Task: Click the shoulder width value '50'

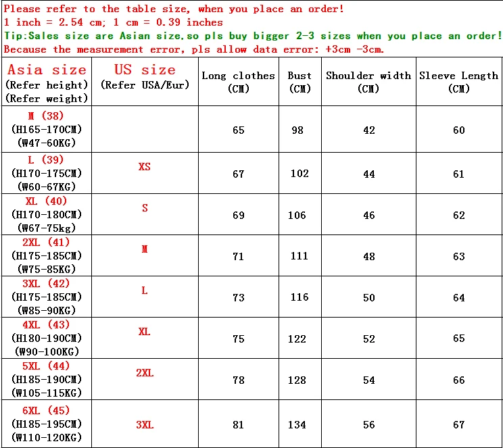Action: [x=369, y=297]
